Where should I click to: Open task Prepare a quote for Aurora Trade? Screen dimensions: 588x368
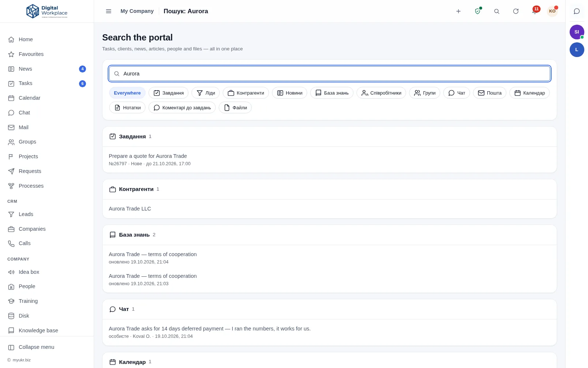pyautogui.click(x=148, y=156)
